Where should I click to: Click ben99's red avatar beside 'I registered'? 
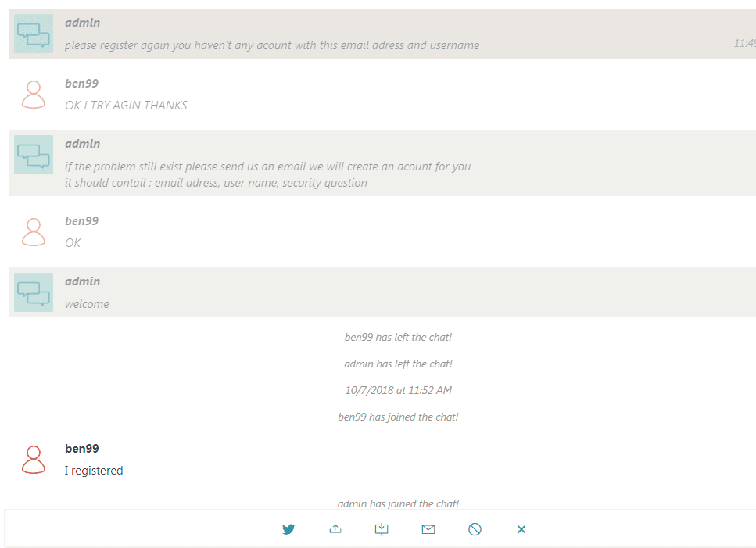[x=34, y=460]
